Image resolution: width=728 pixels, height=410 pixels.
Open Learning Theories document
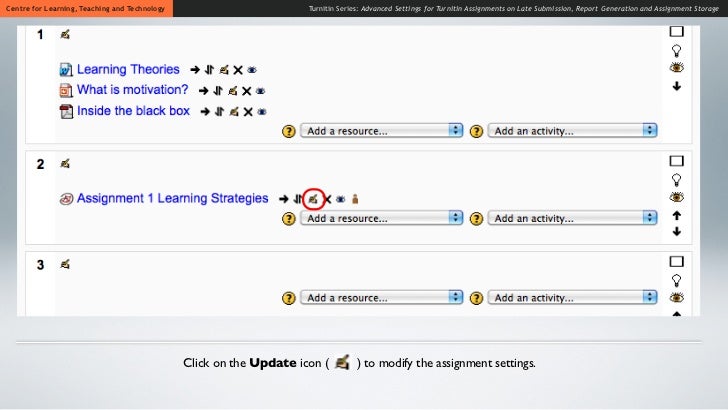[128, 69]
